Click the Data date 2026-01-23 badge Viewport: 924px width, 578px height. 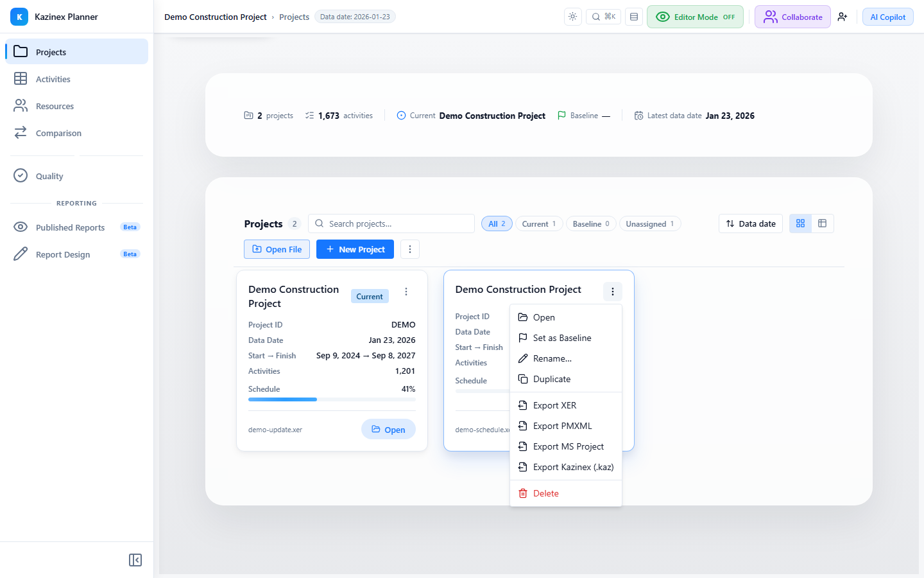355,17
